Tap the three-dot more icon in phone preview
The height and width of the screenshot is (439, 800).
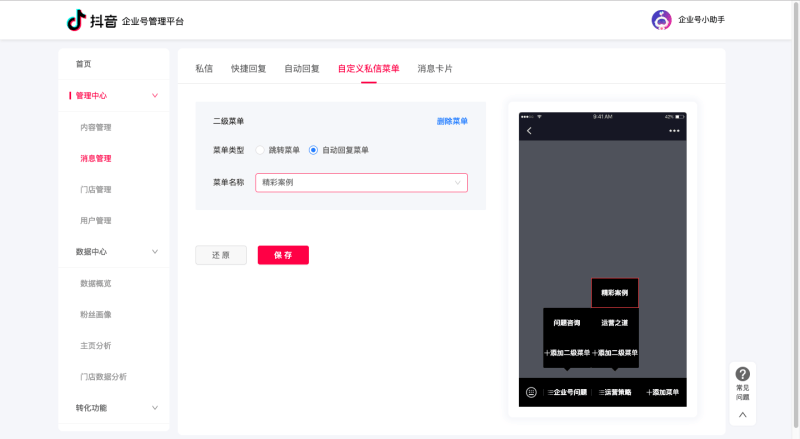coord(674,131)
